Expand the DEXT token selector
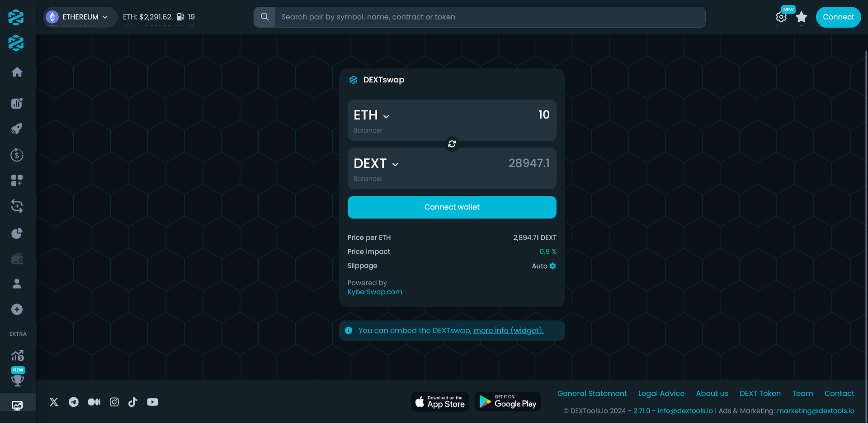Viewport: 868px width, 423px height. coord(376,163)
